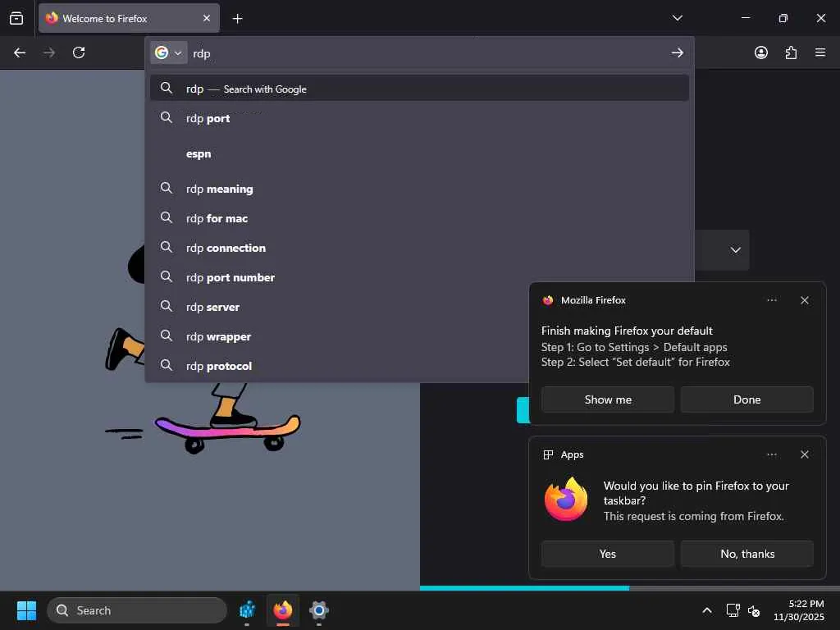840x630 pixels.
Task: Choose the rdp port suggestion
Action: click(x=419, y=118)
